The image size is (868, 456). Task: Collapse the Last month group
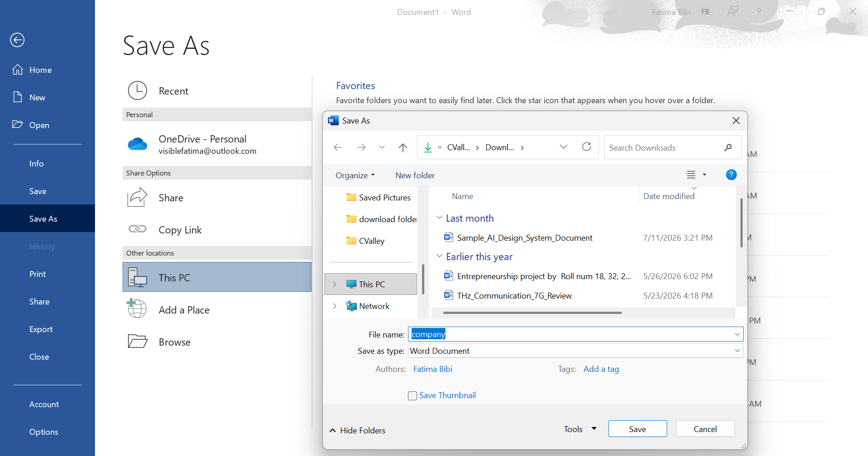(x=439, y=218)
